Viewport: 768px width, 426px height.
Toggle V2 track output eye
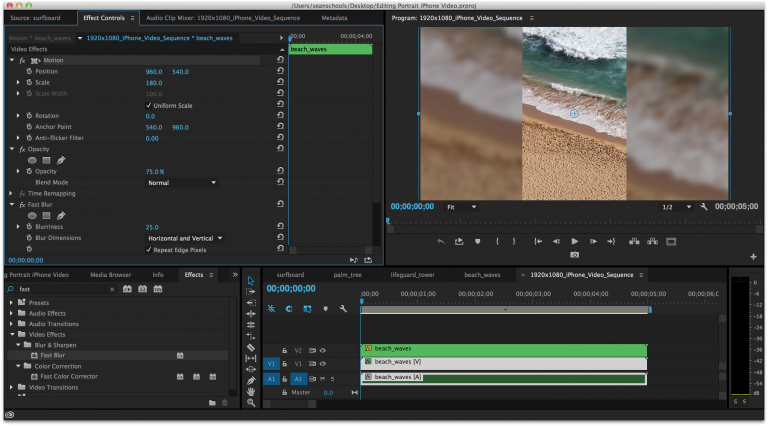(323, 351)
